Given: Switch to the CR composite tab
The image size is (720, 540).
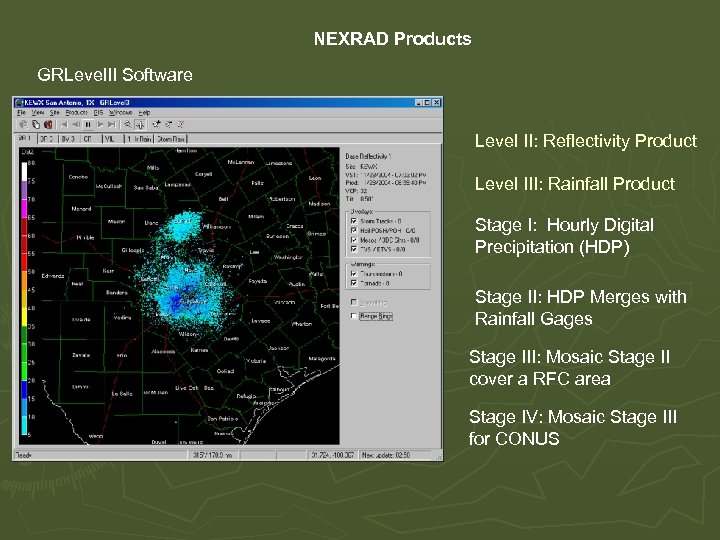Looking at the screenshot, I should 90,139.
